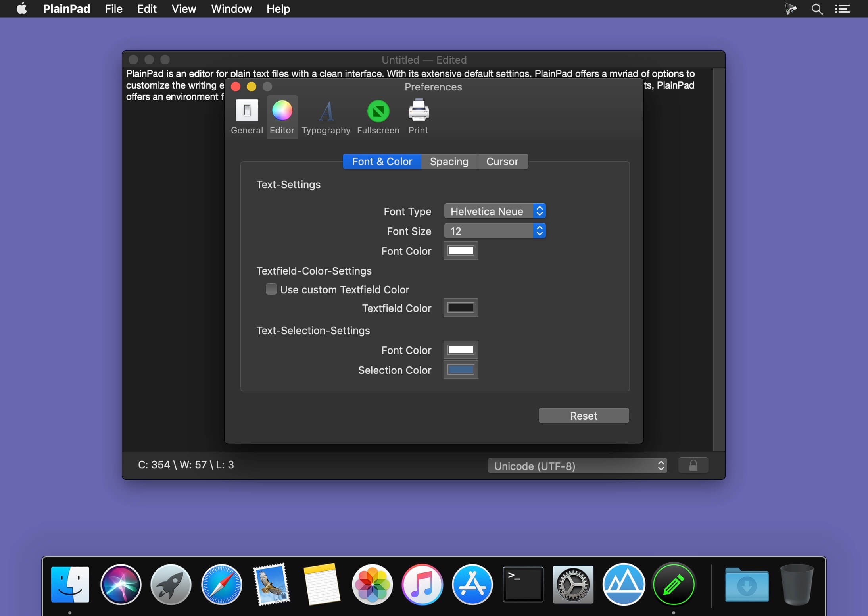This screenshot has height=616, width=868.
Task: Open the Print preferences pane
Action: (419, 117)
